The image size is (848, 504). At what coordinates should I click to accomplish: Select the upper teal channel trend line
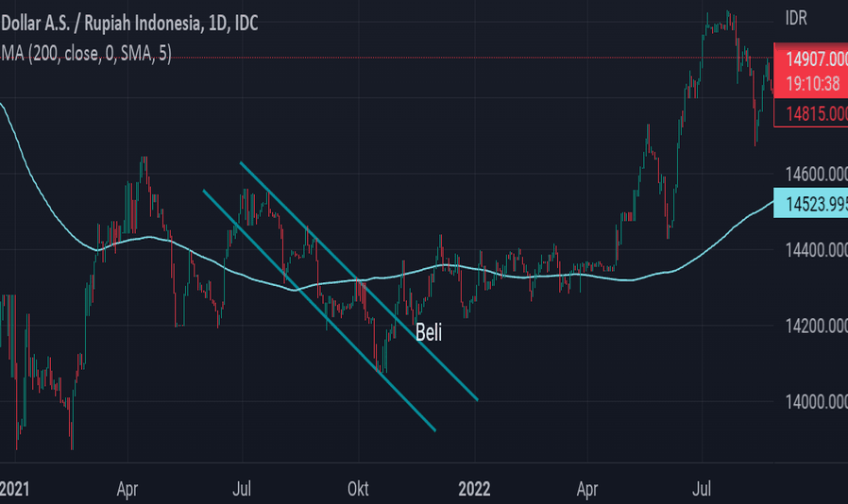(x=359, y=280)
